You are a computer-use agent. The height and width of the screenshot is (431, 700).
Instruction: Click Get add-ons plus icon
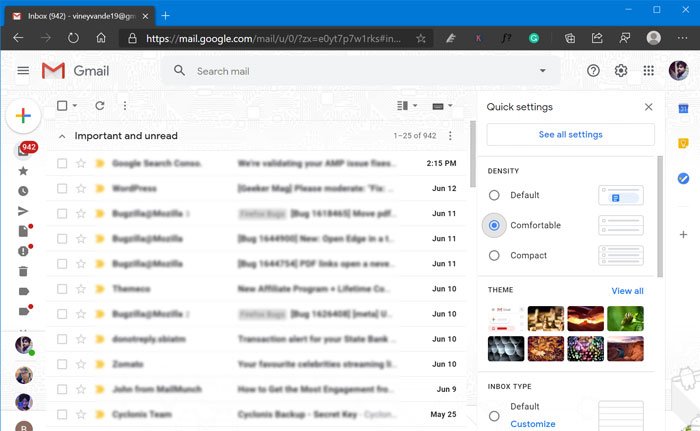[x=683, y=234]
